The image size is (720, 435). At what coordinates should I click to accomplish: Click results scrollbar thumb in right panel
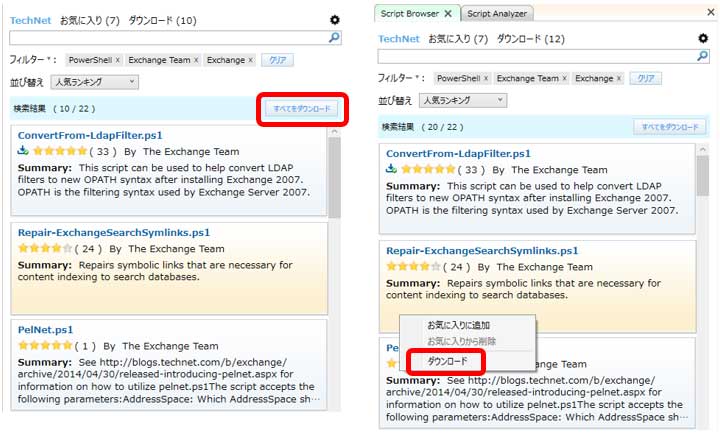point(703,175)
